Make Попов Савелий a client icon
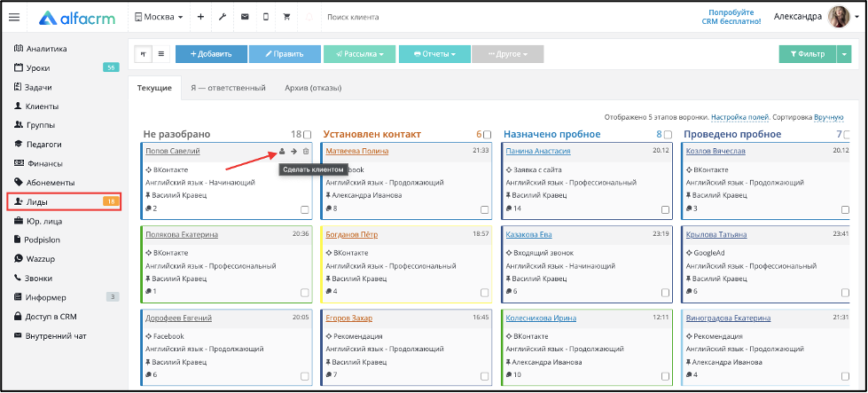Screen dimensions: 868x393 [282, 151]
